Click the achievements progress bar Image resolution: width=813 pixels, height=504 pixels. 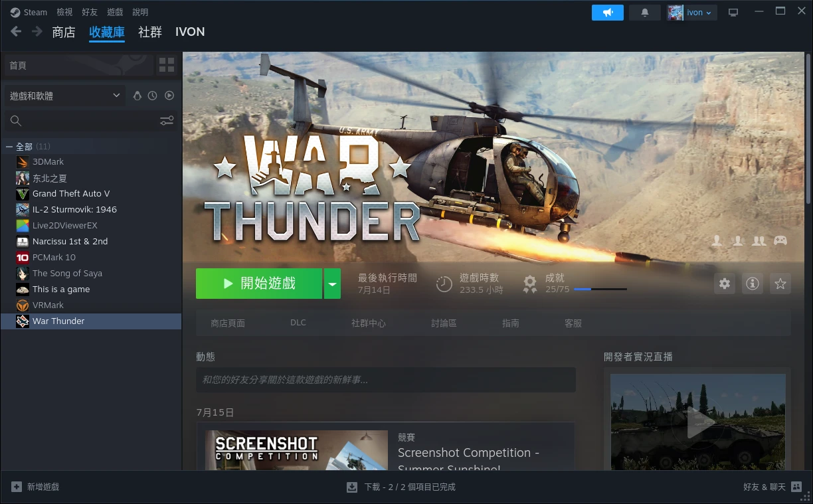tap(600, 290)
